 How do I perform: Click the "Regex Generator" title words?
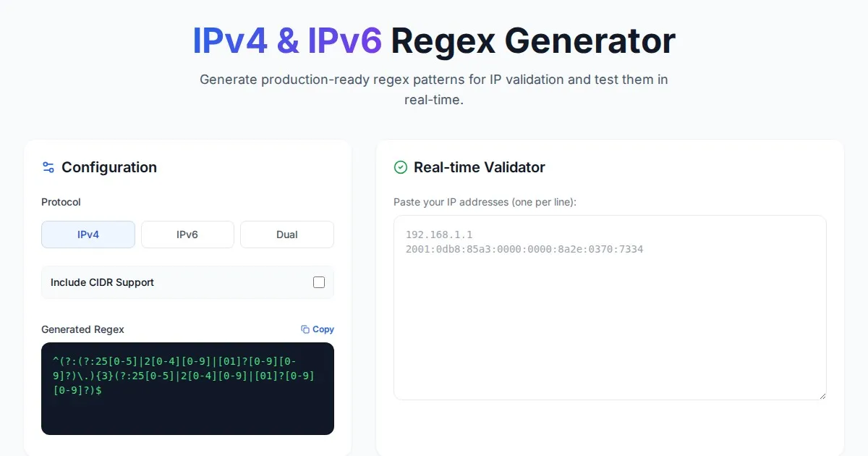click(x=533, y=41)
